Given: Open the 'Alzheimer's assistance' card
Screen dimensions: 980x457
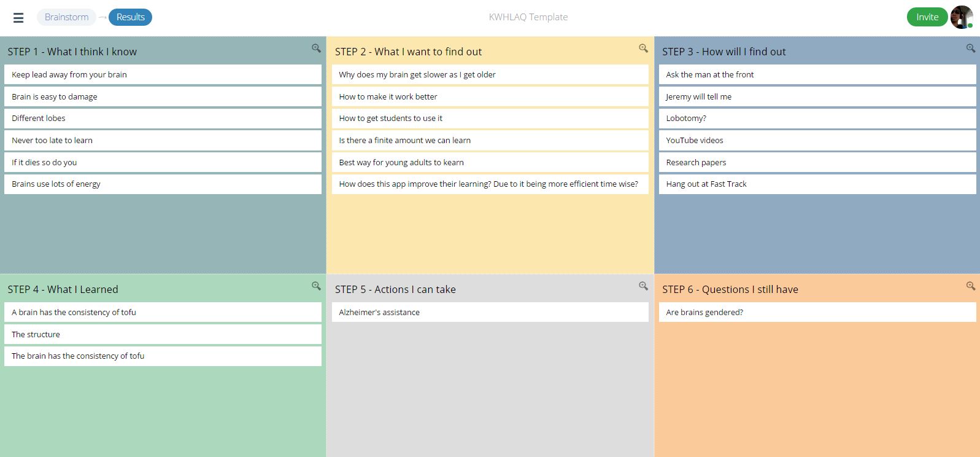Looking at the screenshot, I should pos(490,312).
